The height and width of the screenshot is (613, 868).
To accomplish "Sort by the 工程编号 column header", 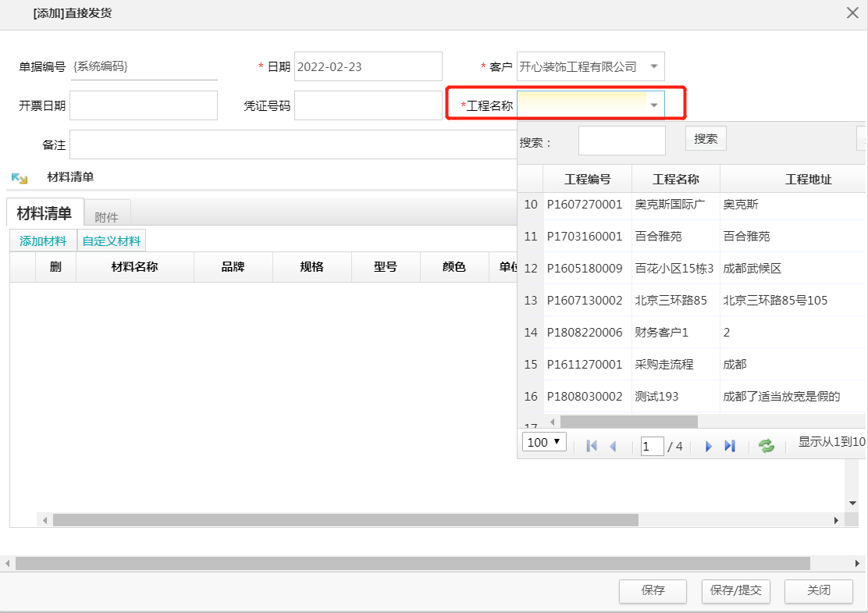I will click(587, 180).
